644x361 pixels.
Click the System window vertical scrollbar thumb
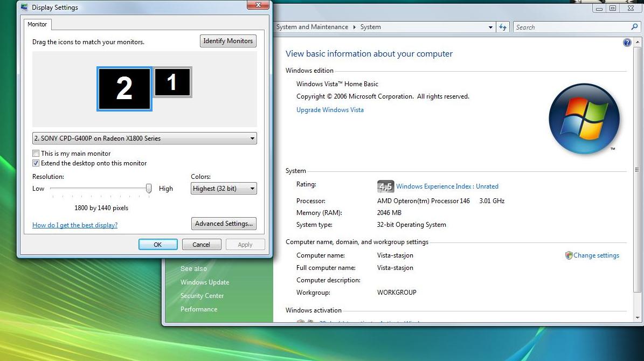637,169
